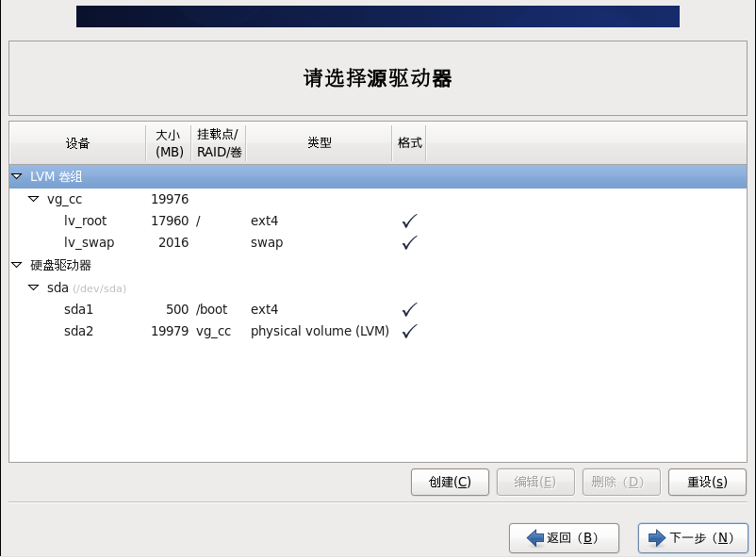Select the lv_swap logical volume row
Viewport: 756px width, 558px height.
point(378,242)
